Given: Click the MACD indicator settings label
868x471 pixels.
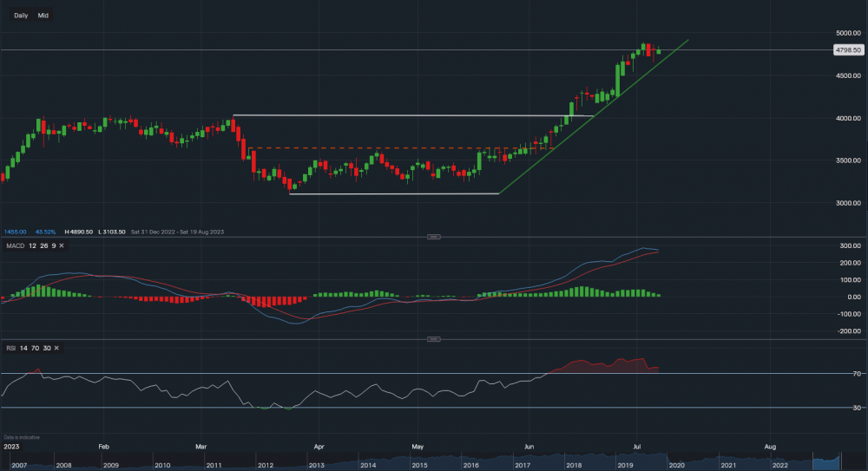Looking at the screenshot, I should coord(14,246).
